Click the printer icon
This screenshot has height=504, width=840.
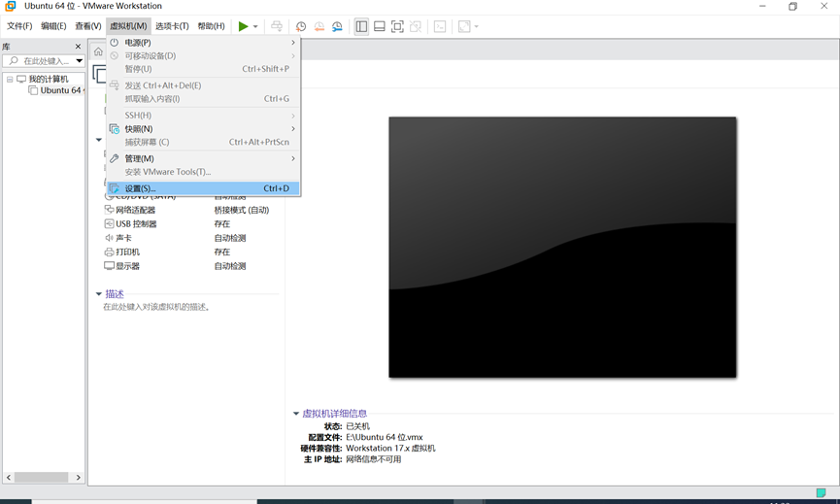tap(109, 252)
